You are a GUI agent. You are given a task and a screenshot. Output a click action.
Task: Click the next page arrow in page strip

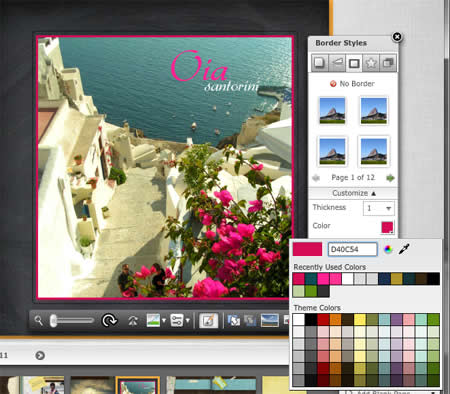pos(40,356)
